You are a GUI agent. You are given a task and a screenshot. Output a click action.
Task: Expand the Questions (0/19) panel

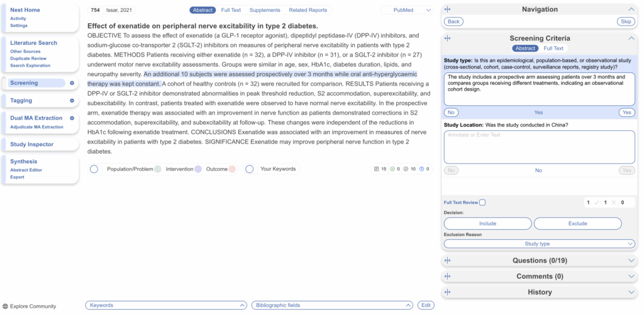click(631, 261)
